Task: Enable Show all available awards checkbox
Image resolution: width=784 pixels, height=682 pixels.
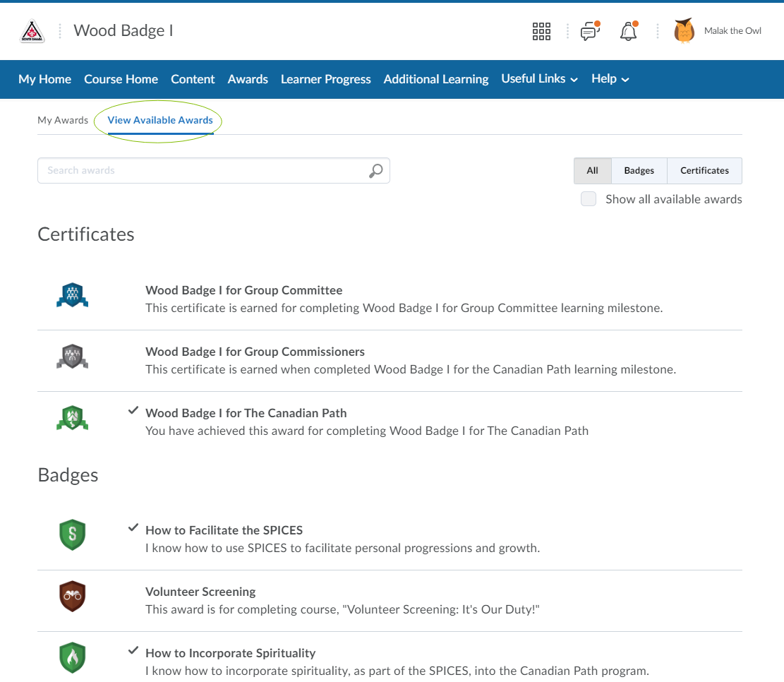Action: point(589,199)
